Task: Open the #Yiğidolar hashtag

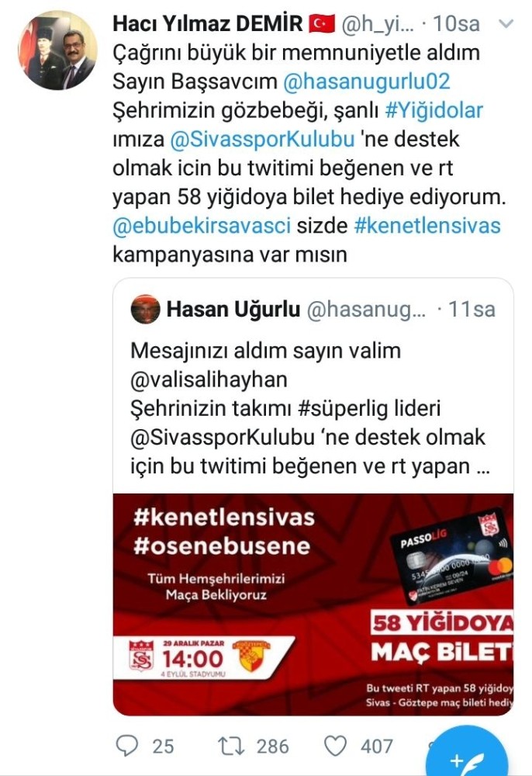Action: [434, 110]
